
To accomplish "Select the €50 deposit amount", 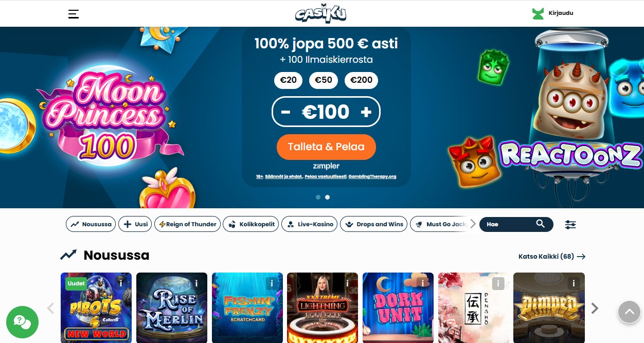I will click(324, 80).
